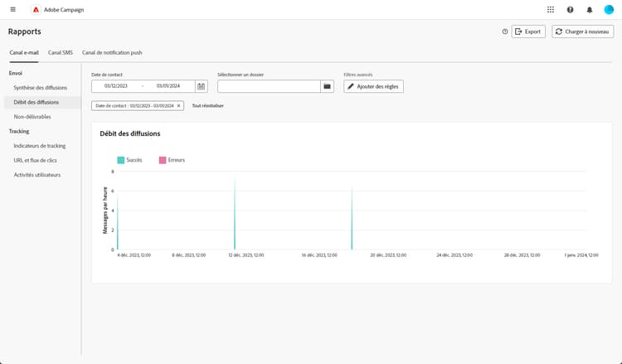Click the Débit des diffusions chart heading
Screen dimensions: 622x364
point(130,134)
